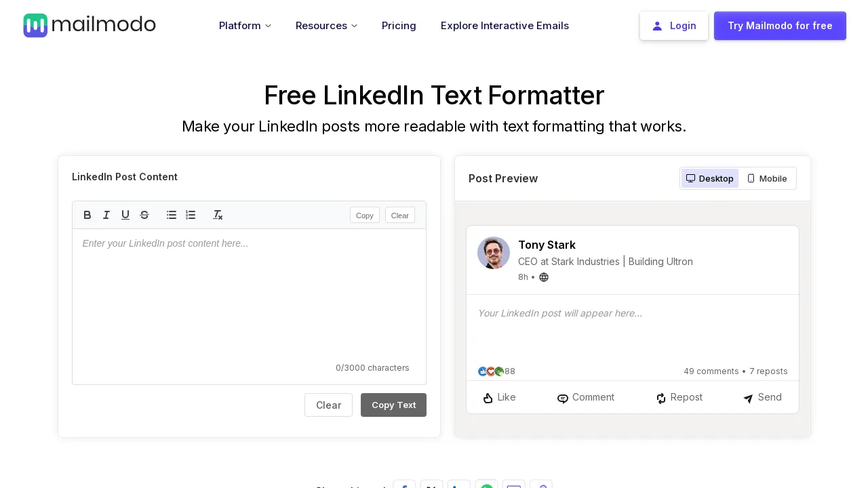Apply bold formatting in the editor toolbar
Screen dimensions: 868x488
(87, 215)
